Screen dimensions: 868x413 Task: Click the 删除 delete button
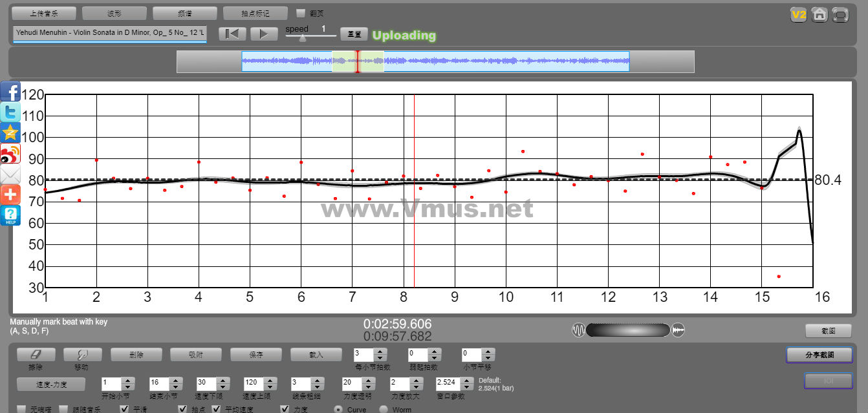pos(136,355)
